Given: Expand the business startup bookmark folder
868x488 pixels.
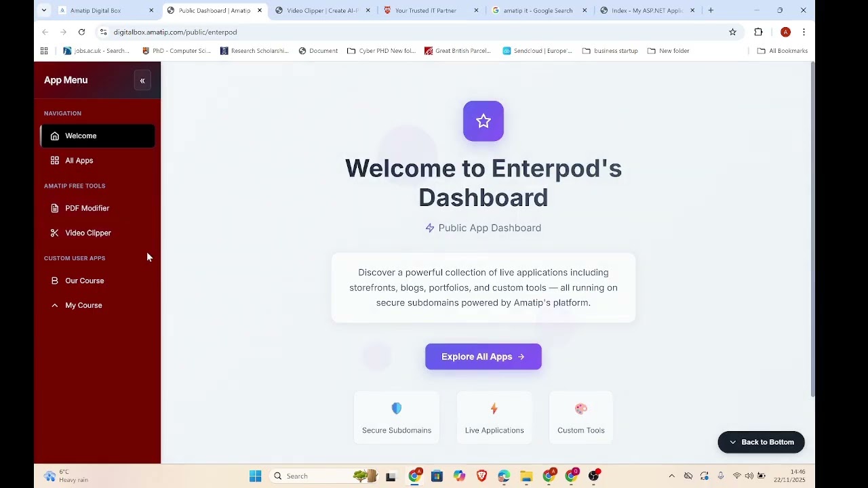Looking at the screenshot, I should [610, 51].
